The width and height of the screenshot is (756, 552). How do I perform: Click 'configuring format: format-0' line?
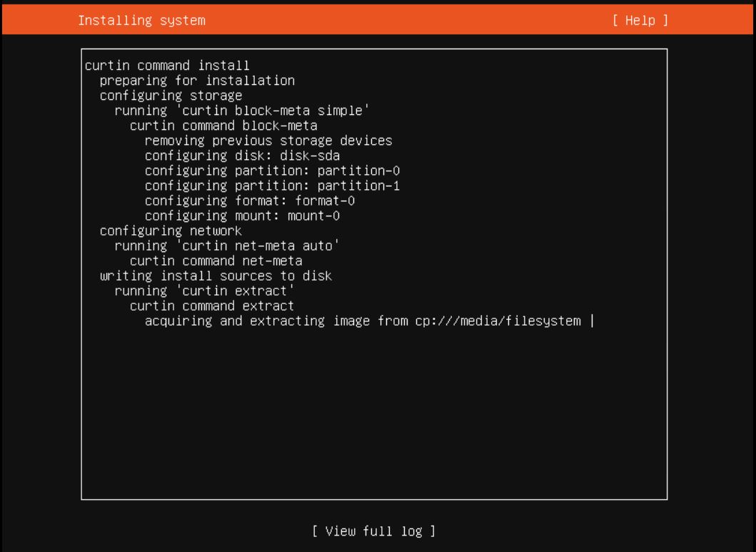point(250,201)
